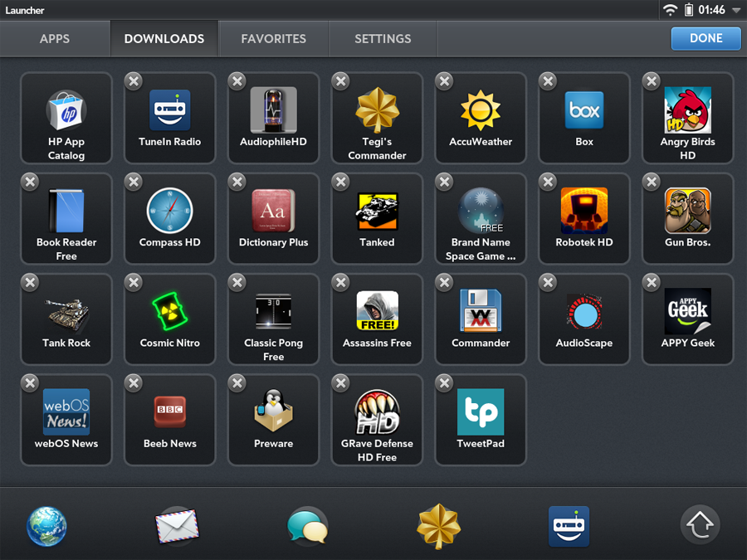747x560 pixels.
Task: Open the AudiophileHD app
Action: pos(273,118)
